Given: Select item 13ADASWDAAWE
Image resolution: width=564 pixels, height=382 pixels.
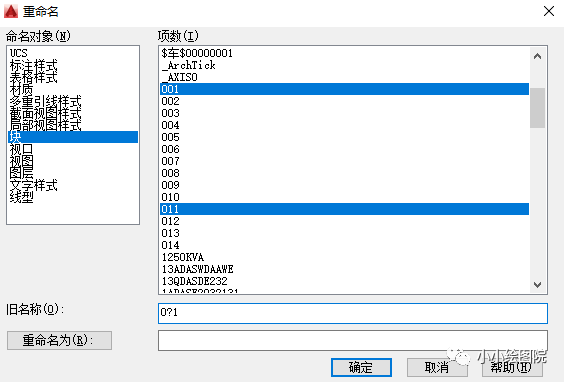Looking at the screenshot, I should pos(344,269).
